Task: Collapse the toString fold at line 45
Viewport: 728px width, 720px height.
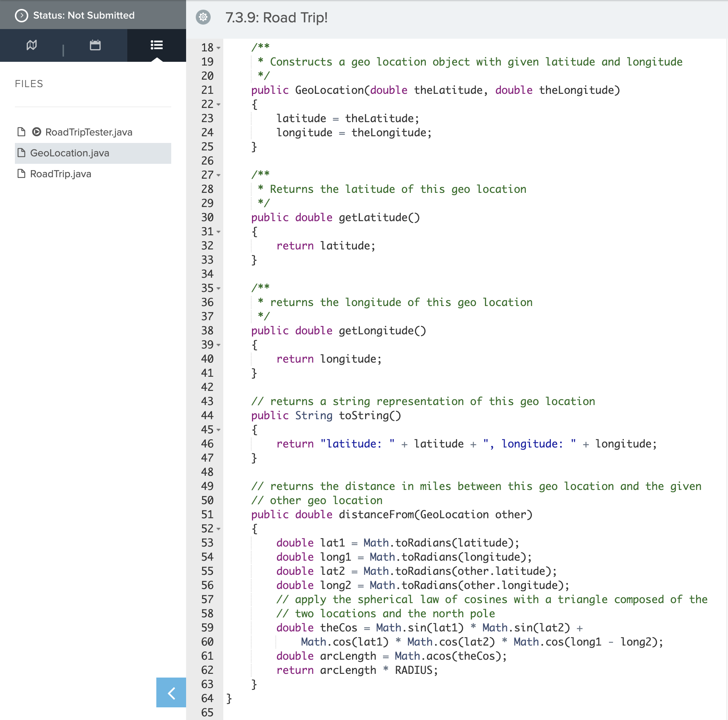Action: point(218,430)
